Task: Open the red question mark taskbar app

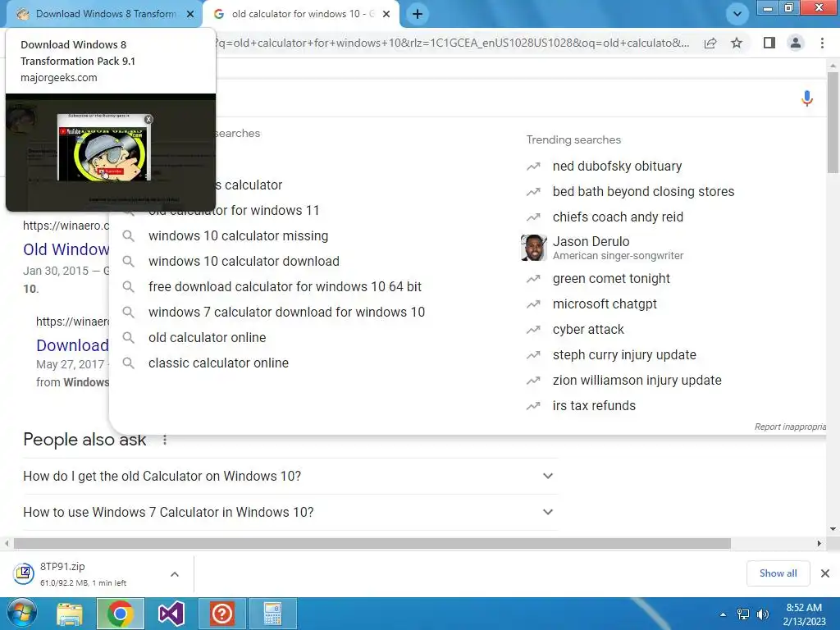Action: 221,614
